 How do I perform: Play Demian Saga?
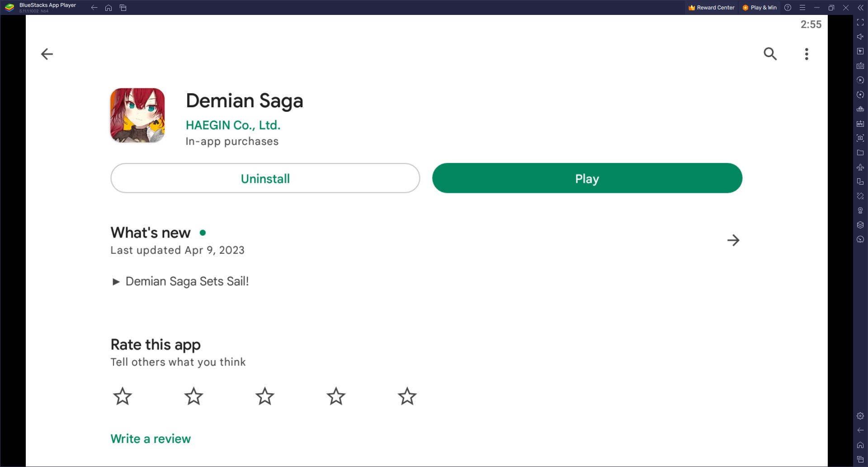587,178
